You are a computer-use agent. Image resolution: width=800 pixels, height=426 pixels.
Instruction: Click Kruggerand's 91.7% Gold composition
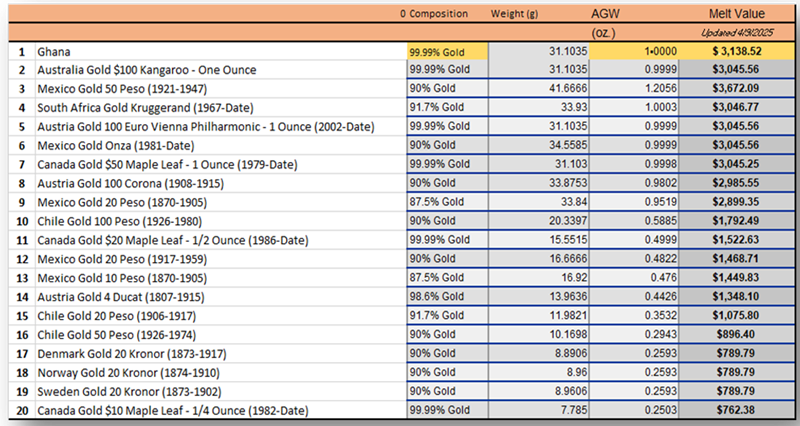(x=447, y=107)
